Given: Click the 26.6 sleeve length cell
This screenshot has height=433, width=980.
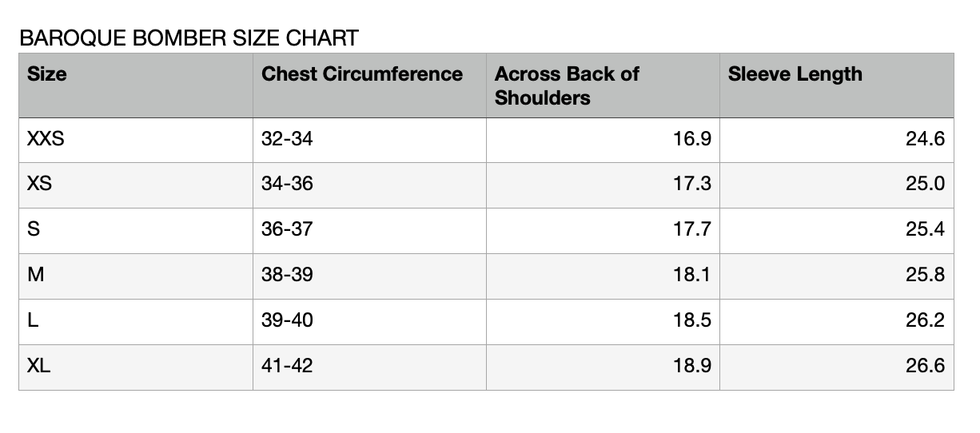Looking at the screenshot, I should [x=925, y=366].
